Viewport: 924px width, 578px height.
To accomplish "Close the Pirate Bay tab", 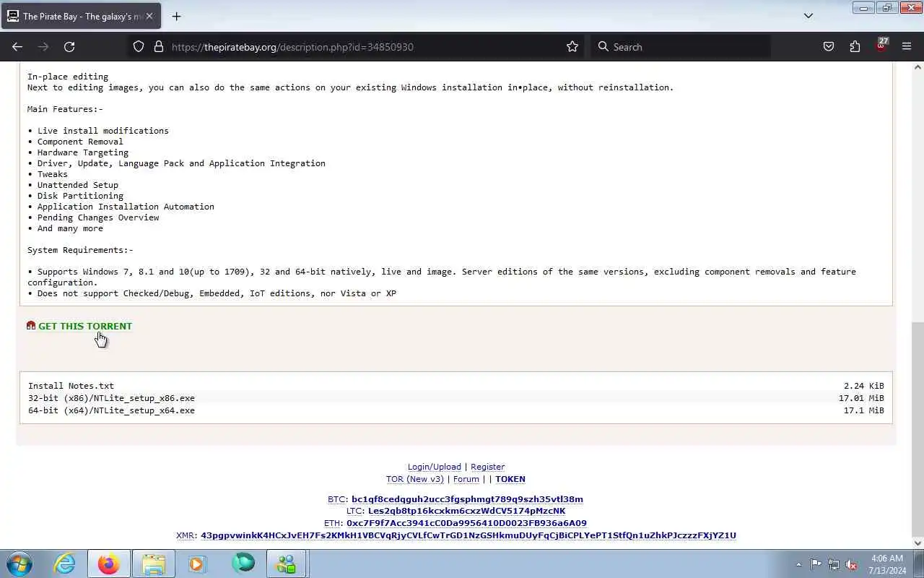I will coord(149,16).
